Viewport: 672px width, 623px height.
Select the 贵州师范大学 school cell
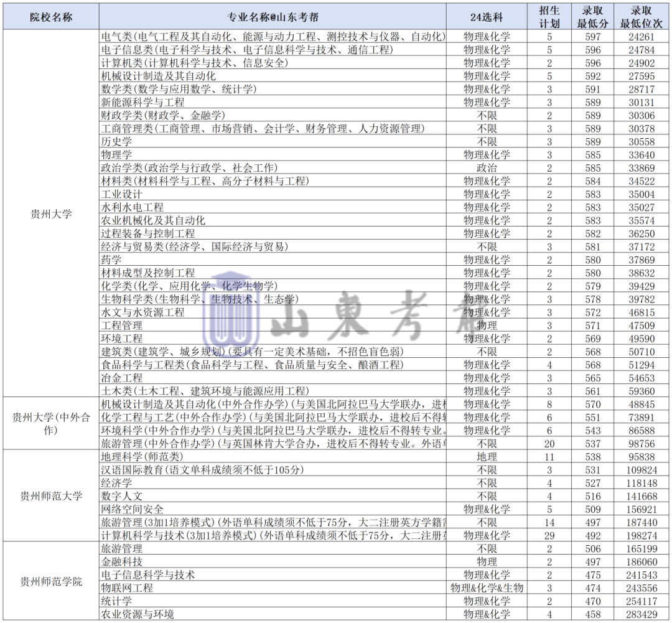coord(51,495)
